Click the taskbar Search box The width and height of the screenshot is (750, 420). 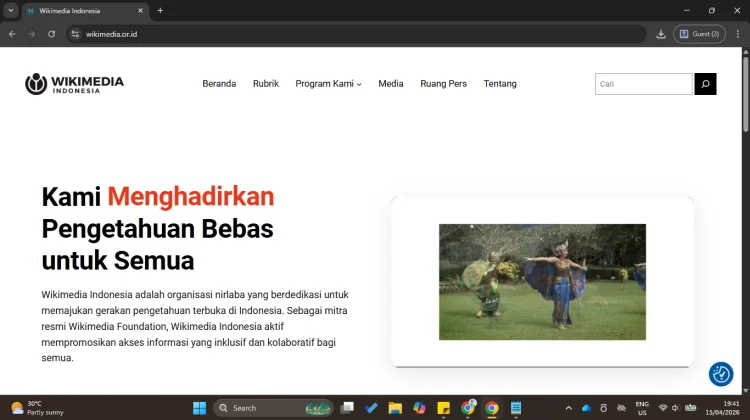[274, 408]
